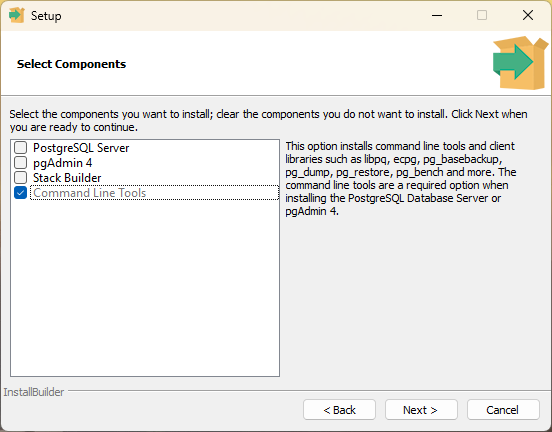Select the PostgreSQL Server list label
This screenshot has width=552, height=432.
tap(81, 148)
